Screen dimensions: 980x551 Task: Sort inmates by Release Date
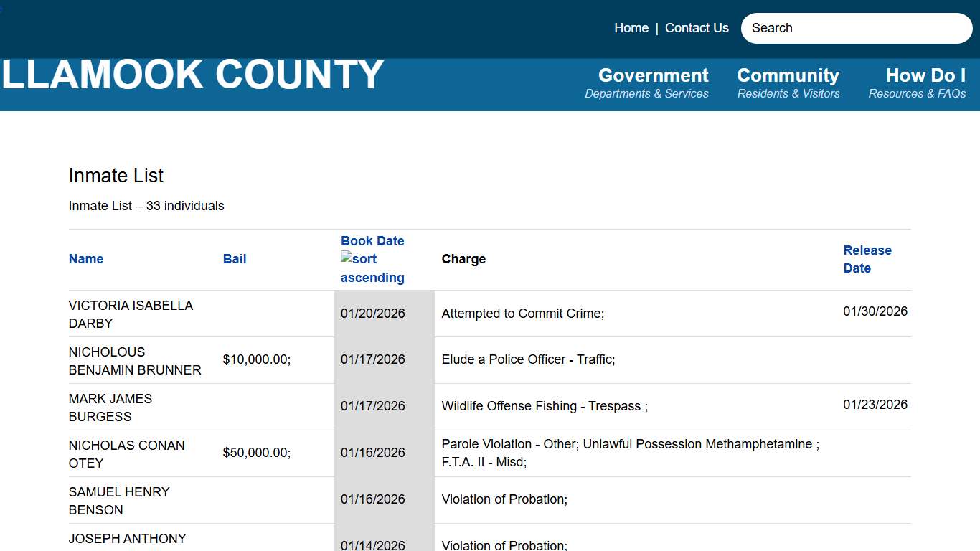tap(867, 259)
